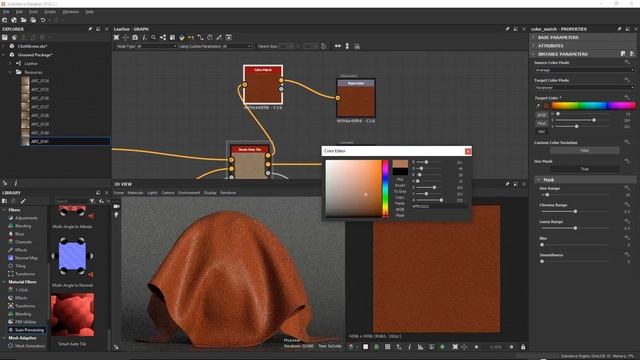Click Paste in the Color Editor
Image resolution: width=640 pixels, height=360 pixels.
pos(400,203)
